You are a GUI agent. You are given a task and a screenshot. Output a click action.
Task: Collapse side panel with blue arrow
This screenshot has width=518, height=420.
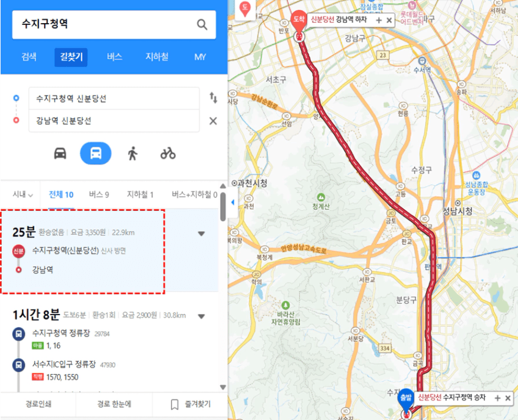tap(232, 202)
